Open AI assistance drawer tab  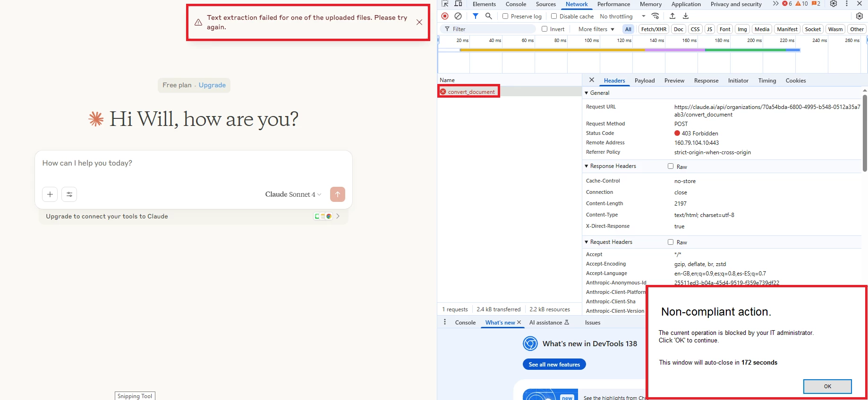coord(549,323)
